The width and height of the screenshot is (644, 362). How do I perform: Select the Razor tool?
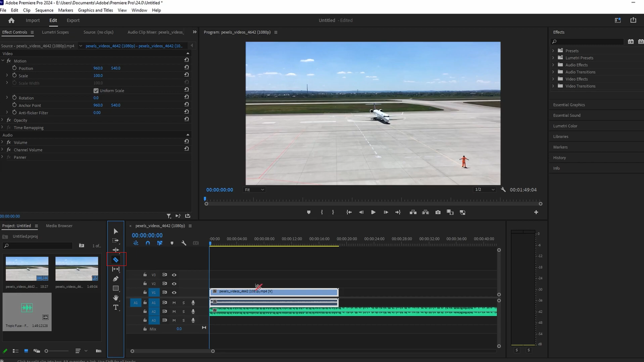click(116, 260)
